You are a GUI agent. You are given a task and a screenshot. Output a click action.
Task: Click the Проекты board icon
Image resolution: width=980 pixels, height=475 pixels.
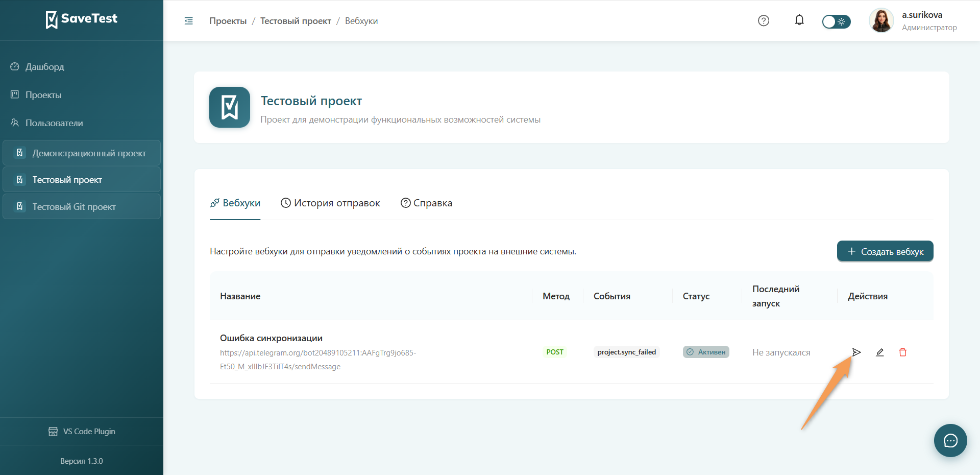15,94
